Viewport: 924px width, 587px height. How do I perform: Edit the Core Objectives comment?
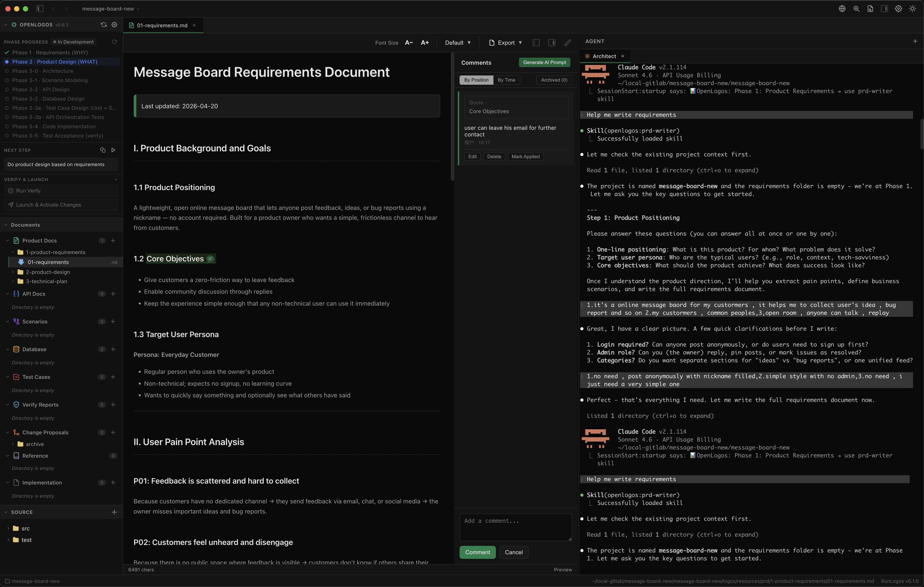tap(472, 157)
